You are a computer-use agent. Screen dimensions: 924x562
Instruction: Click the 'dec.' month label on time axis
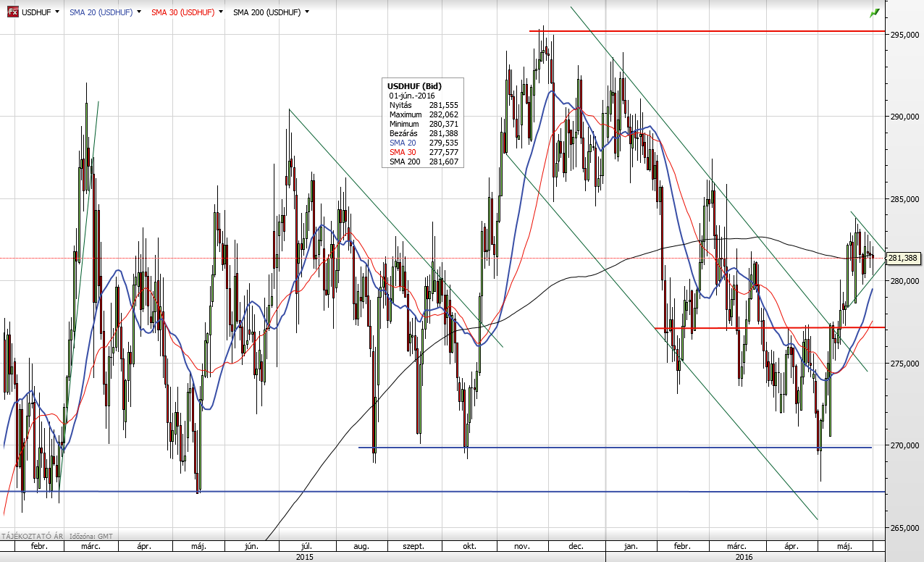click(x=577, y=546)
